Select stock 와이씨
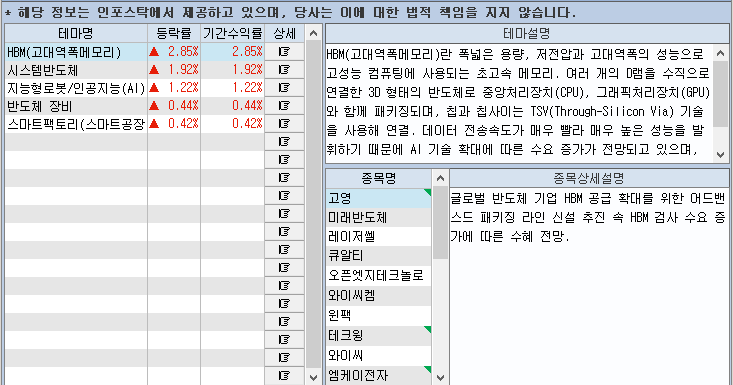Screen dimensions: 733x385 (x=378, y=356)
